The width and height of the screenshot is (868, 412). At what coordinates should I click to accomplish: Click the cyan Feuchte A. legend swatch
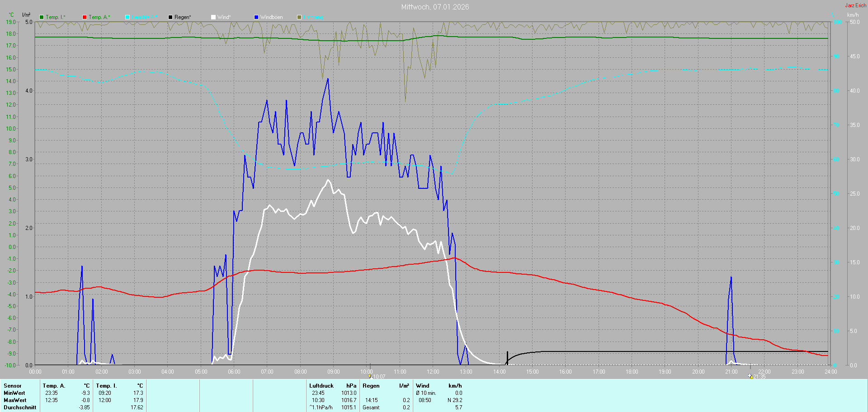click(x=127, y=17)
